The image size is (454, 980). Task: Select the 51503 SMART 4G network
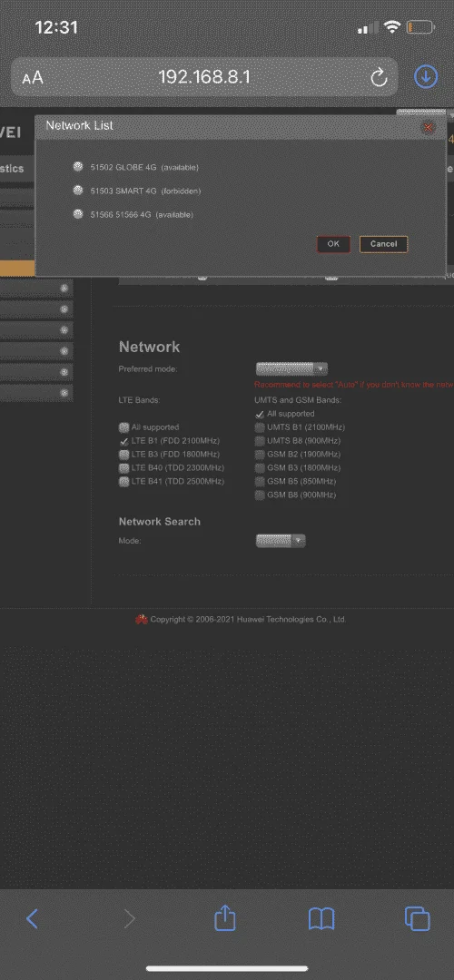point(77,190)
